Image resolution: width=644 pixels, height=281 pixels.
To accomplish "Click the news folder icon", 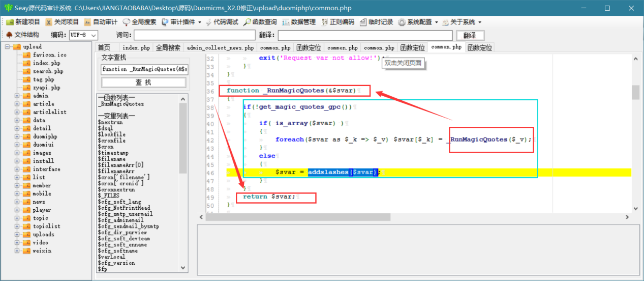I will 26,202.
